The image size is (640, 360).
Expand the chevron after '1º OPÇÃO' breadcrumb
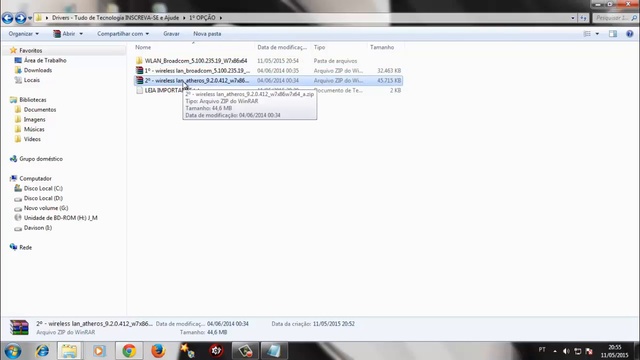pyautogui.click(x=221, y=18)
